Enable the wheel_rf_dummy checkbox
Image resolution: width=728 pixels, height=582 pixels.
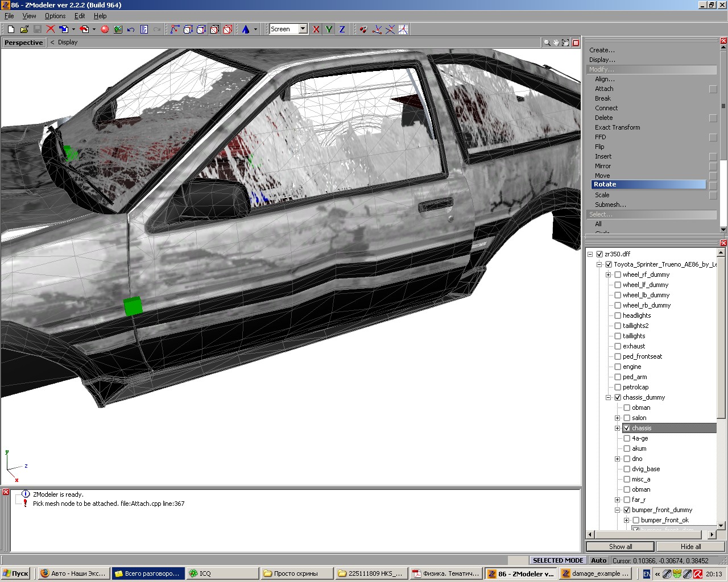tap(618, 275)
